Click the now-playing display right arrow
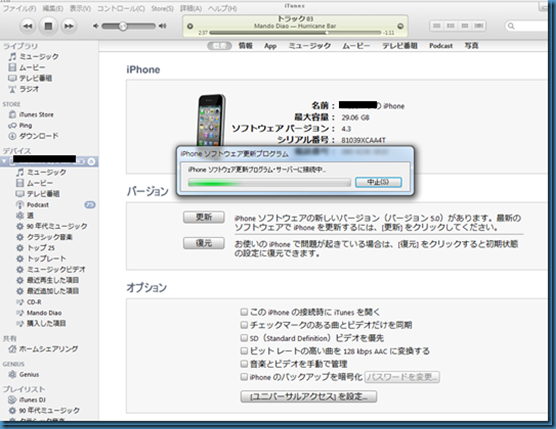This screenshot has width=556, height=429. [x=400, y=26]
